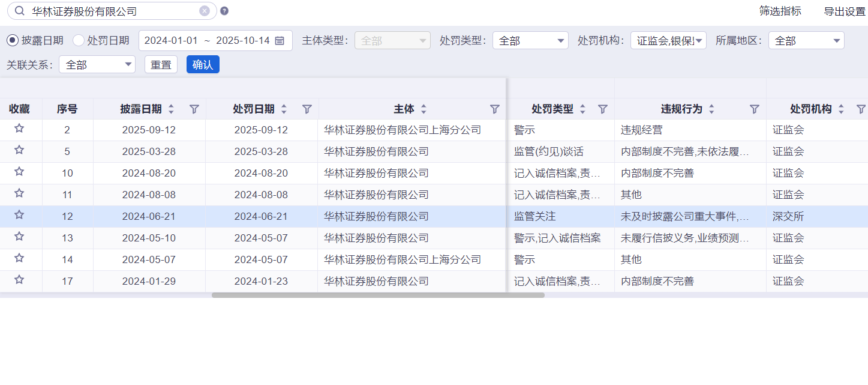Open the filter for 违规行为 column
The height and width of the screenshot is (385, 868).
click(x=755, y=109)
